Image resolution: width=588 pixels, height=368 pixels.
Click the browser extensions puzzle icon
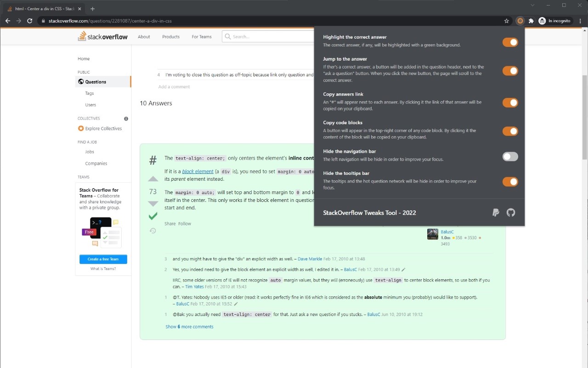click(x=531, y=21)
